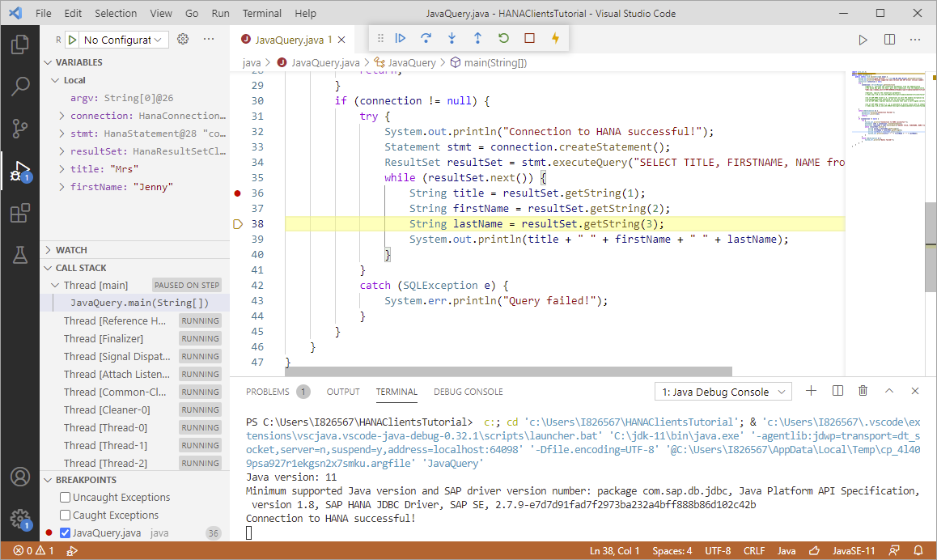This screenshot has height=560, width=937.
Task: Open the Explorer view in the activity bar
Action: (19, 45)
